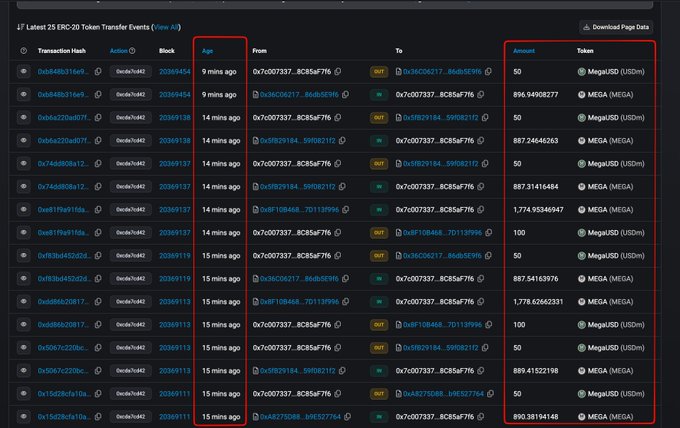This screenshot has height=428, width=680.
Task: Click OUT badge in block 20369111 row
Action: click(x=379, y=394)
